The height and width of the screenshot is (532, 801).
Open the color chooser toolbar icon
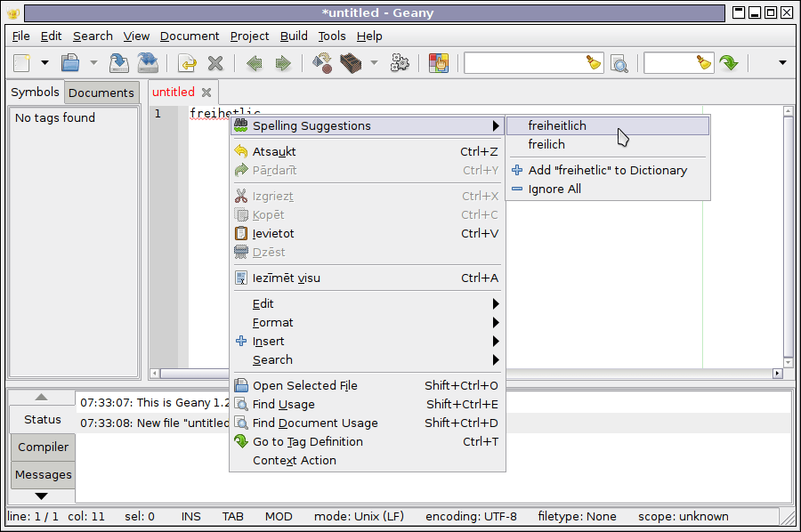439,63
